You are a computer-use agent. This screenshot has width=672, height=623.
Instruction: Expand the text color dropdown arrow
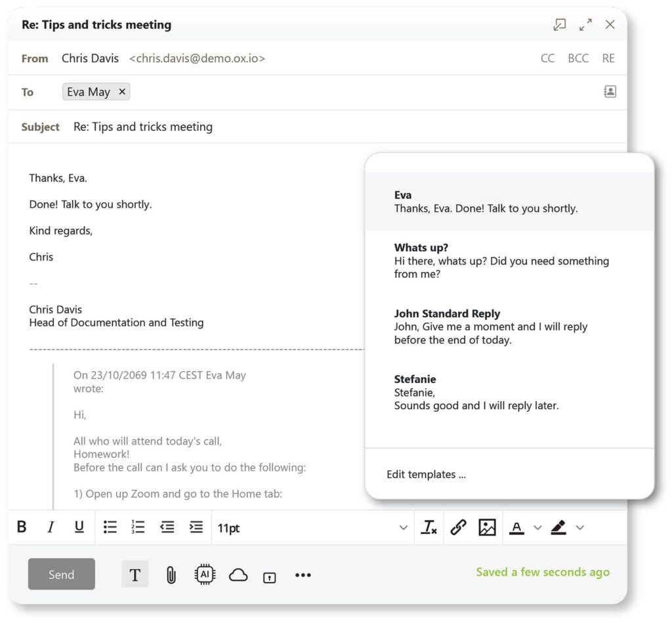coord(537,528)
